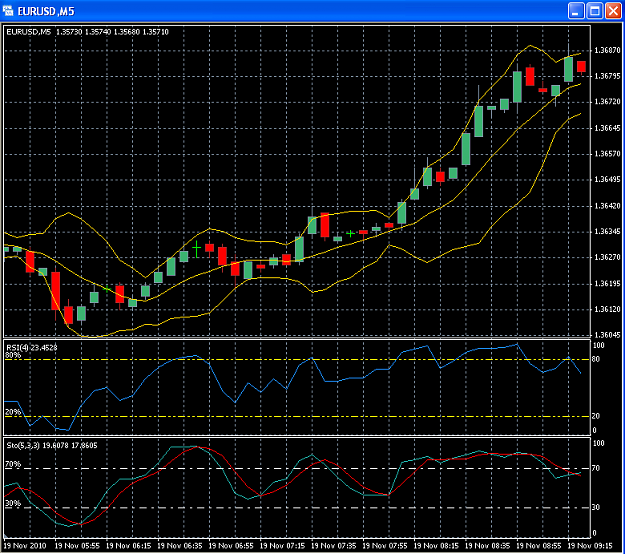
Task: Select the tall red candle near 05:55
Action: [x=55, y=291]
